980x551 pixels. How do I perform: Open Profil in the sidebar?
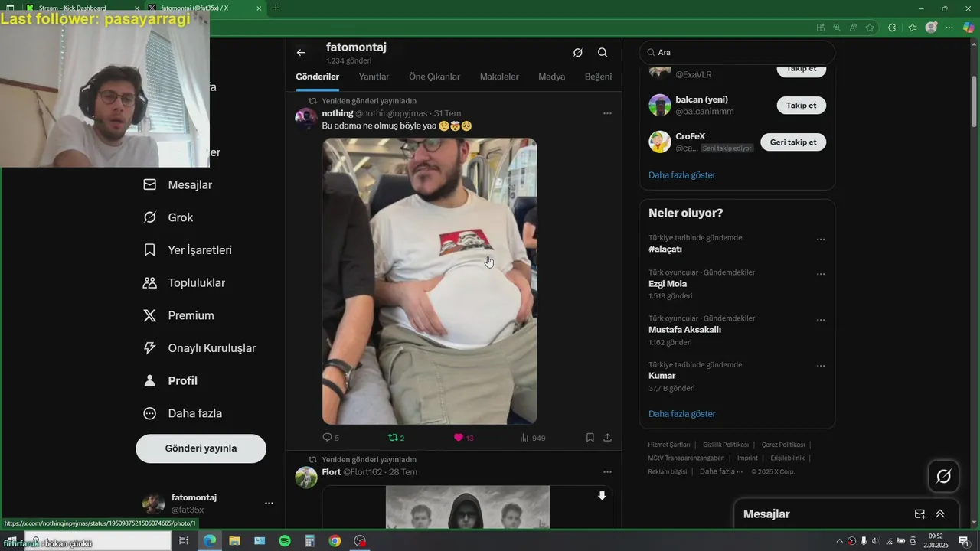(x=170, y=381)
